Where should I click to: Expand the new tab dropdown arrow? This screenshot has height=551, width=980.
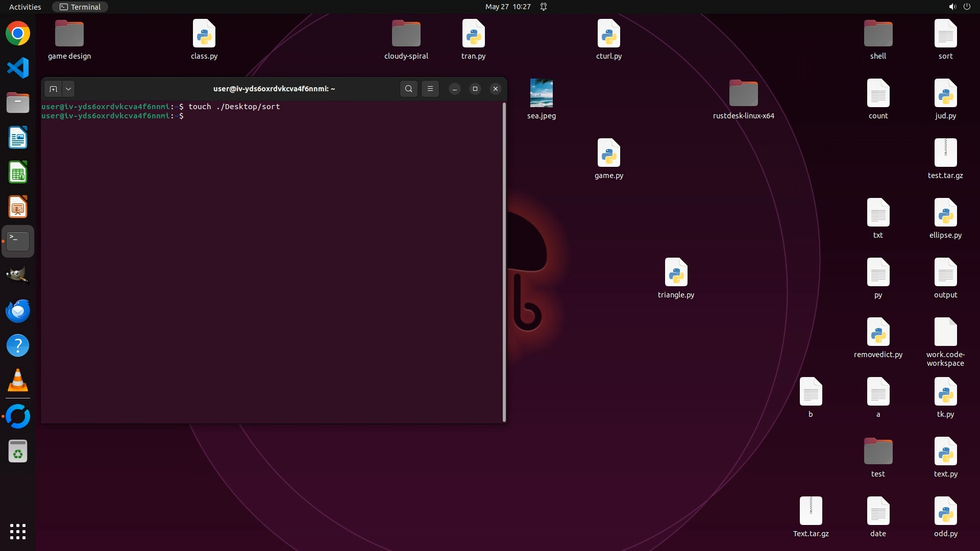(68, 89)
